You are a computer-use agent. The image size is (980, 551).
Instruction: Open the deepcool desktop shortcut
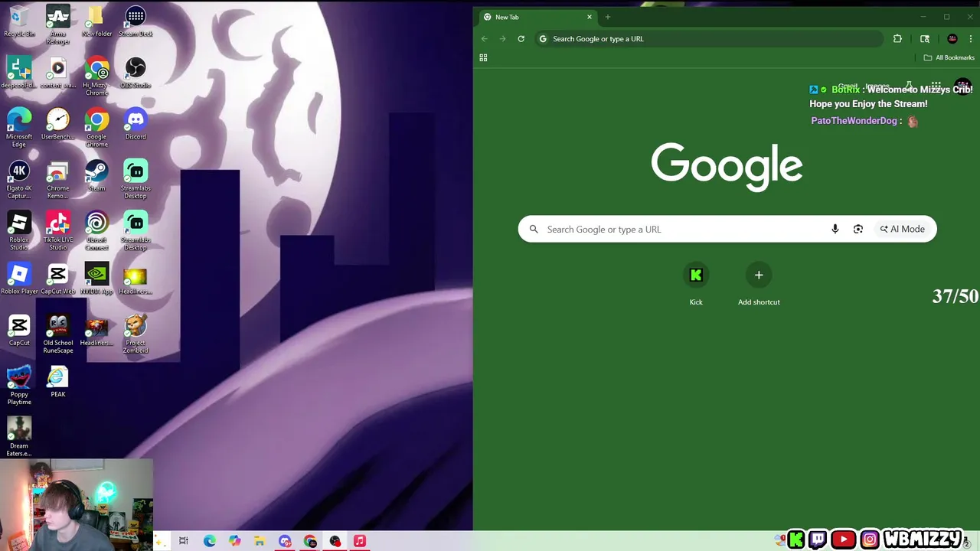click(x=19, y=73)
